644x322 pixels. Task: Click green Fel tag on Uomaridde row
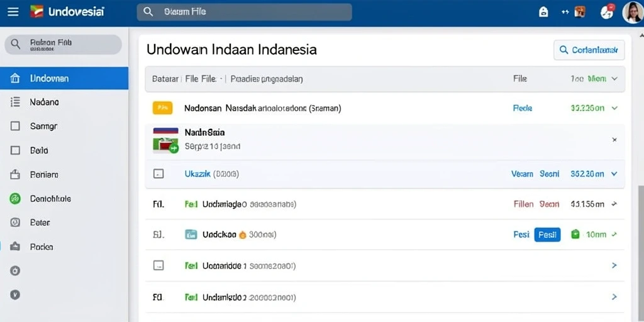coord(191,266)
